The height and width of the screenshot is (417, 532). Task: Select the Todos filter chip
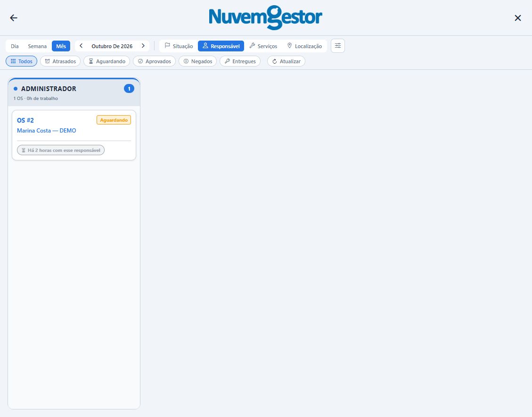click(21, 61)
